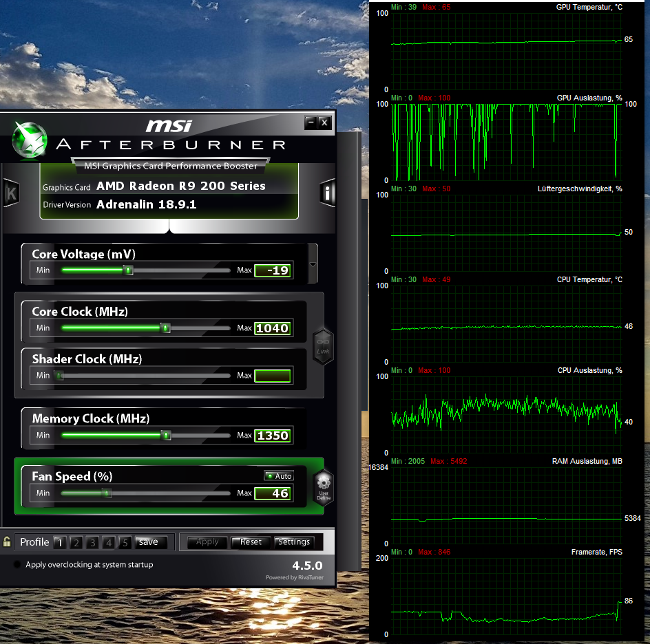Click 'Powered by RivaTuner' text

[x=295, y=577]
